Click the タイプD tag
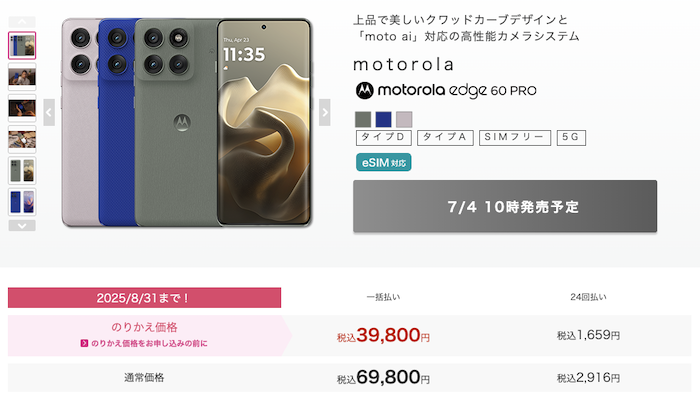Screen dimensions: 700x399 tap(383, 137)
